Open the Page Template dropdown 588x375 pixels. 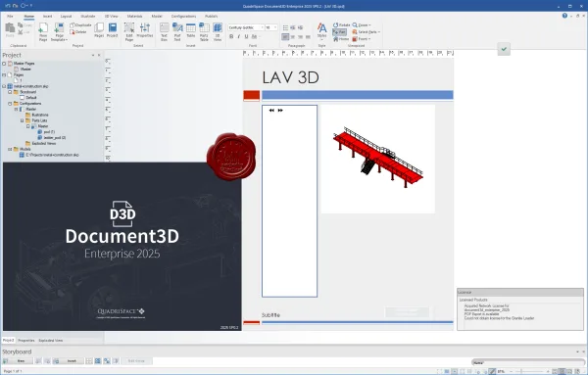(x=59, y=31)
